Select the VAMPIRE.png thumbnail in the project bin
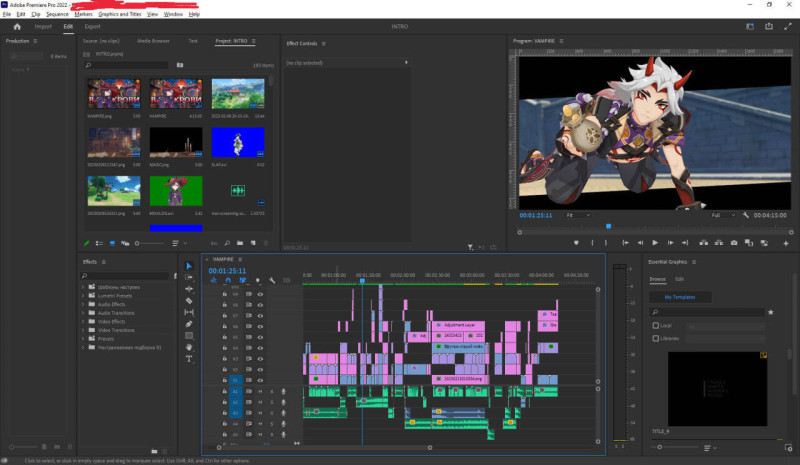The height and width of the screenshot is (465, 800). click(114, 93)
